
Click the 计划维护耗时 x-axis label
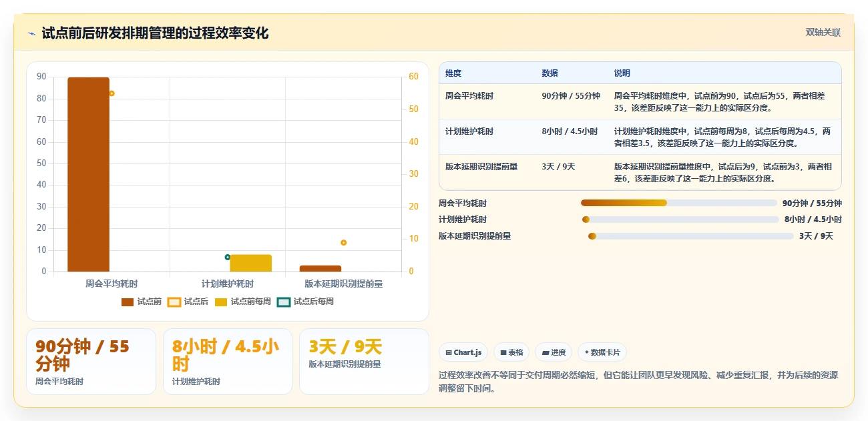[228, 284]
